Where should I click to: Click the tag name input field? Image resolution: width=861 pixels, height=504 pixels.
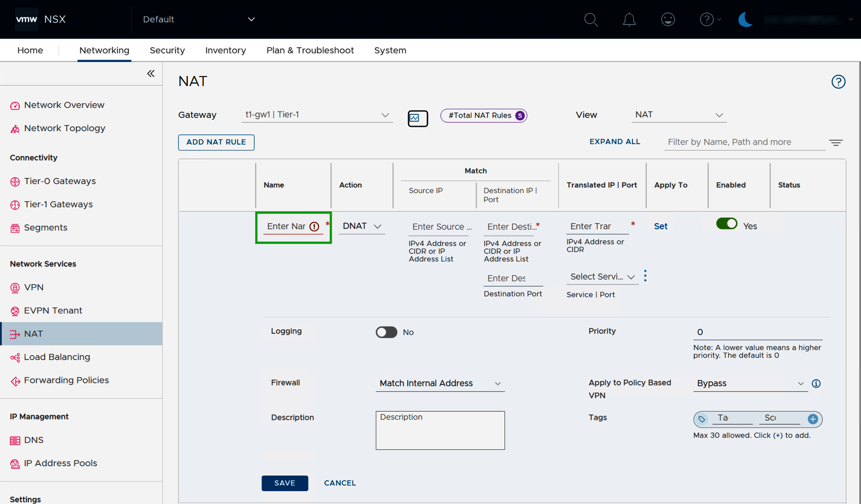click(733, 418)
